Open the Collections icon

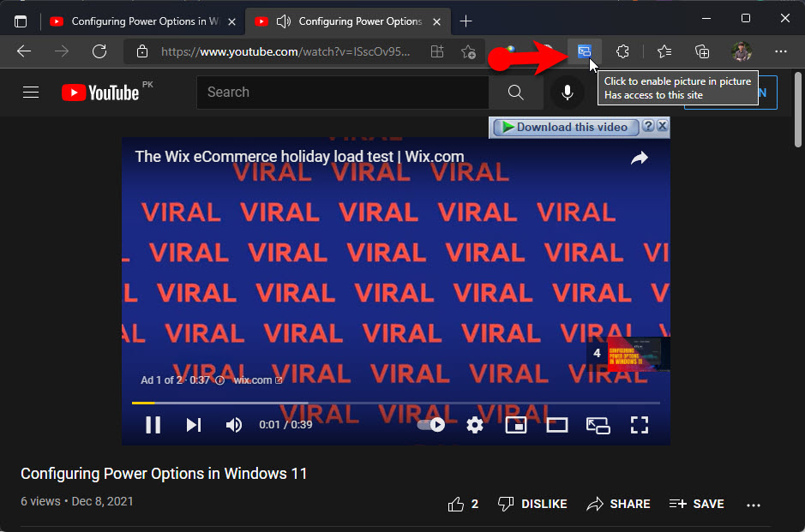(702, 51)
